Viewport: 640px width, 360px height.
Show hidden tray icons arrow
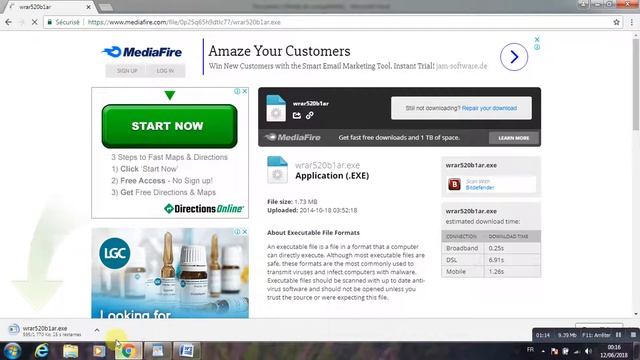click(543, 351)
